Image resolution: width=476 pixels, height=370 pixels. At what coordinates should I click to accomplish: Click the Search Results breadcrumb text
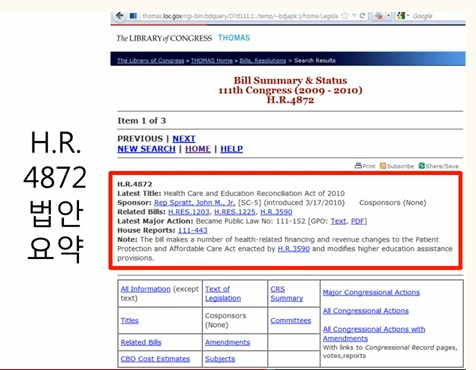coord(315,61)
